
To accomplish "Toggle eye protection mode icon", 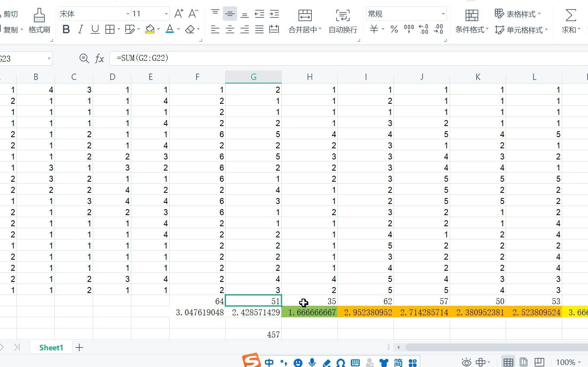I will pyautogui.click(x=467, y=362).
